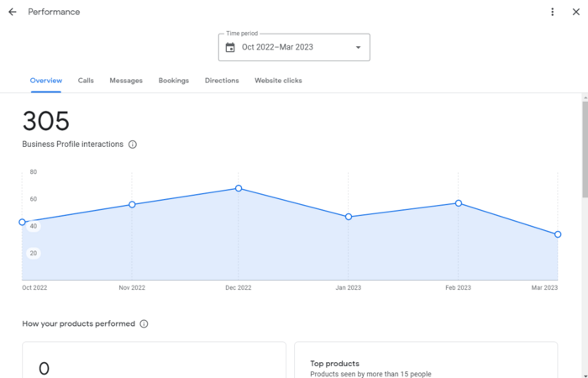The image size is (588, 378).
Task: Click the Feb 2023 data point
Action: tap(459, 203)
